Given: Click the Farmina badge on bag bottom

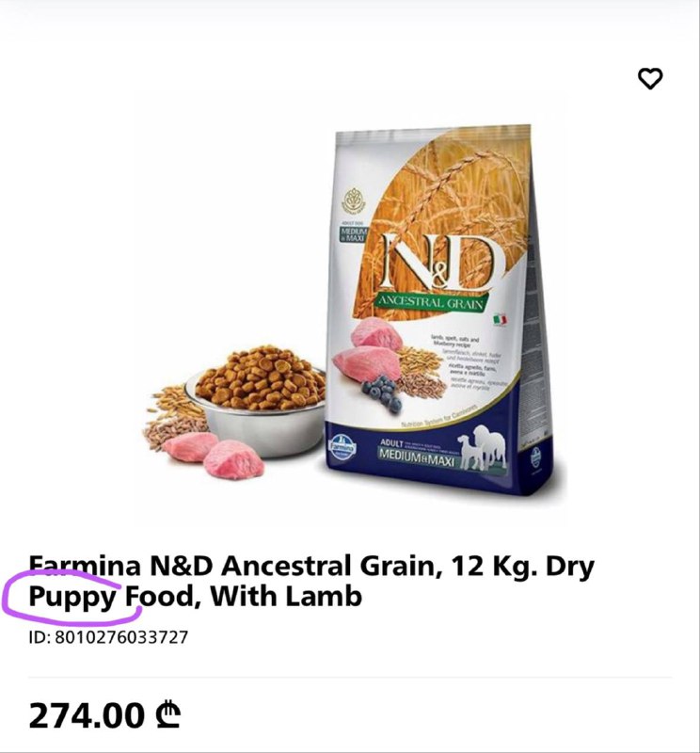Looking at the screenshot, I should tap(342, 447).
